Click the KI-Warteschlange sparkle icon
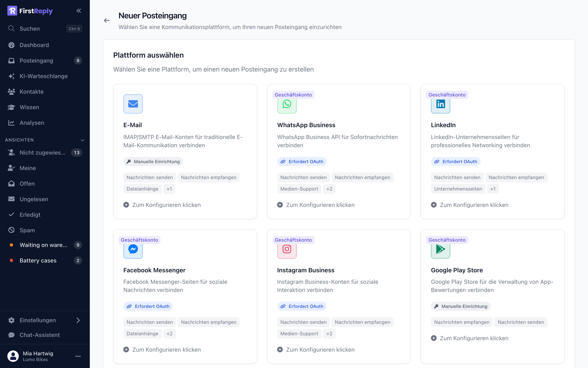Screen dimensions: 588x368 tap(11, 76)
